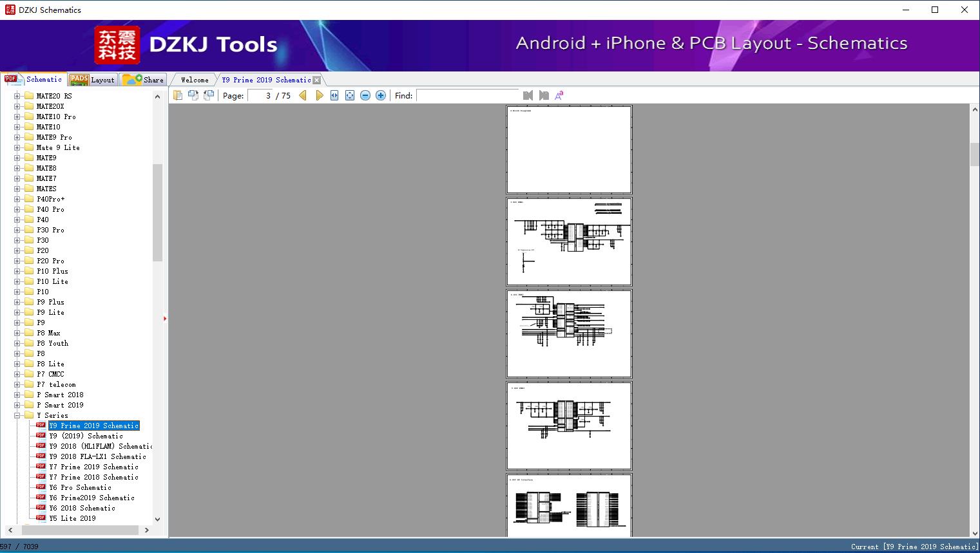Expand the MATE20 RS folder
980x553 pixels.
(x=17, y=96)
